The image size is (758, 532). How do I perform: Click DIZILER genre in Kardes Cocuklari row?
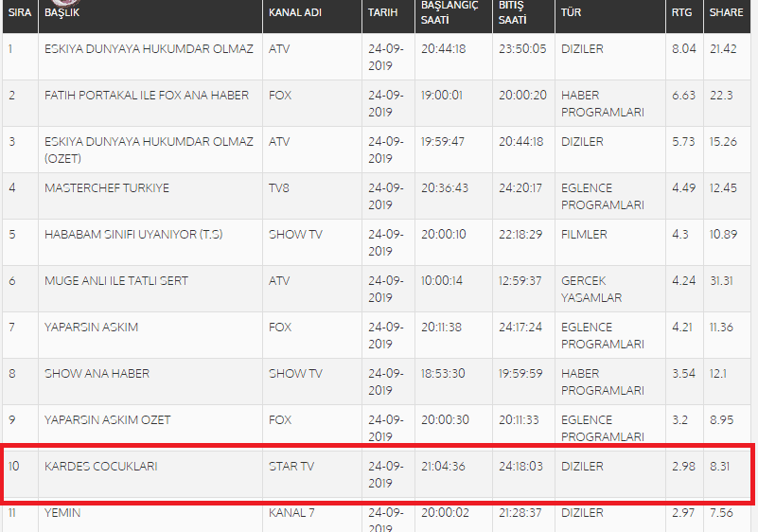pos(582,467)
